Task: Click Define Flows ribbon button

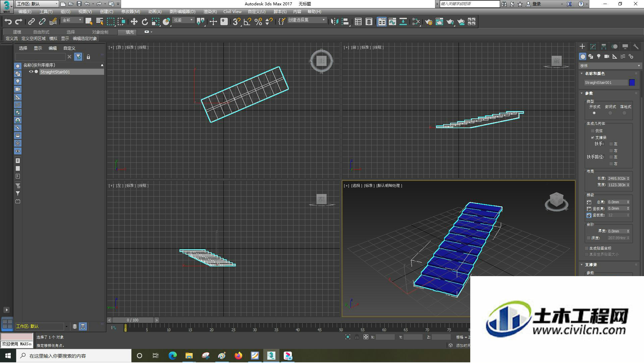Action: point(12,39)
